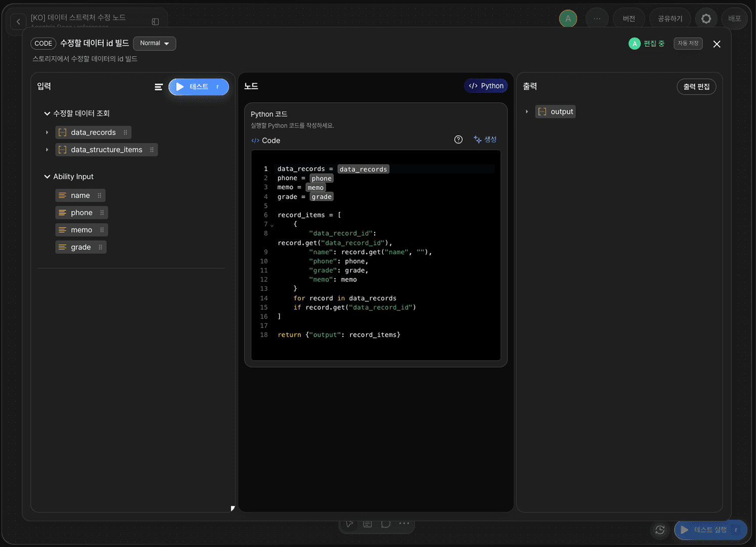
Task: Click the grade token on code line 4
Action: pyautogui.click(x=321, y=197)
